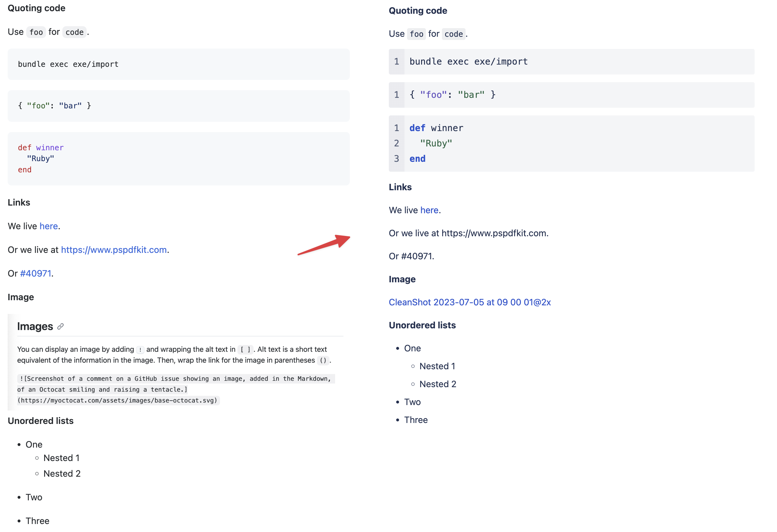Open the blue https://www.pspdfkit.com hyperlink
Image resolution: width=777 pixels, height=532 pixels.
coord(114,250)
